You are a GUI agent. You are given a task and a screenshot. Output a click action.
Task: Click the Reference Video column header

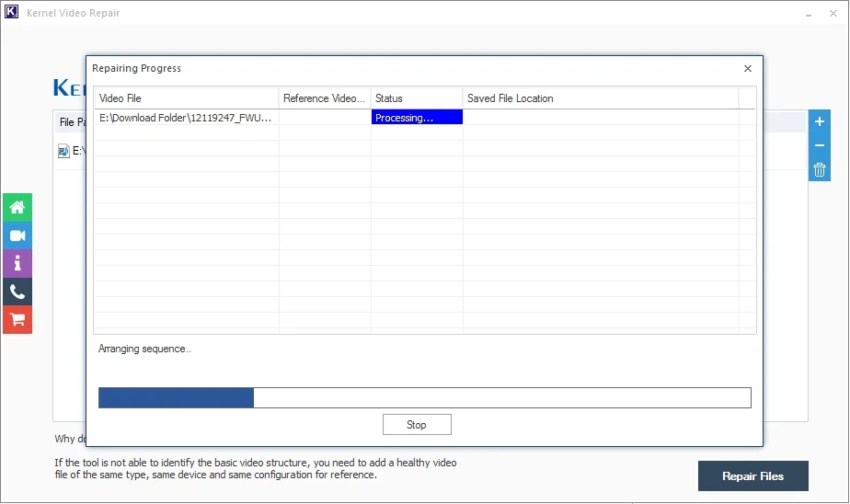point(325,98)
